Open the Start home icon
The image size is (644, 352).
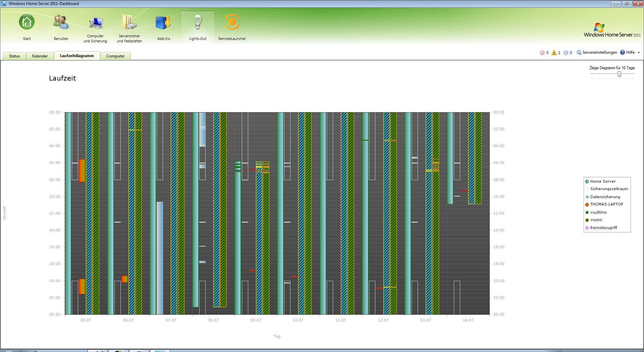(x=27, y=23)
